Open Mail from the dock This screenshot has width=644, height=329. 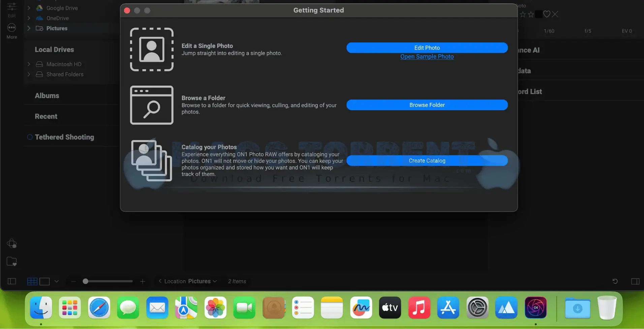click(x=157, y=307)
